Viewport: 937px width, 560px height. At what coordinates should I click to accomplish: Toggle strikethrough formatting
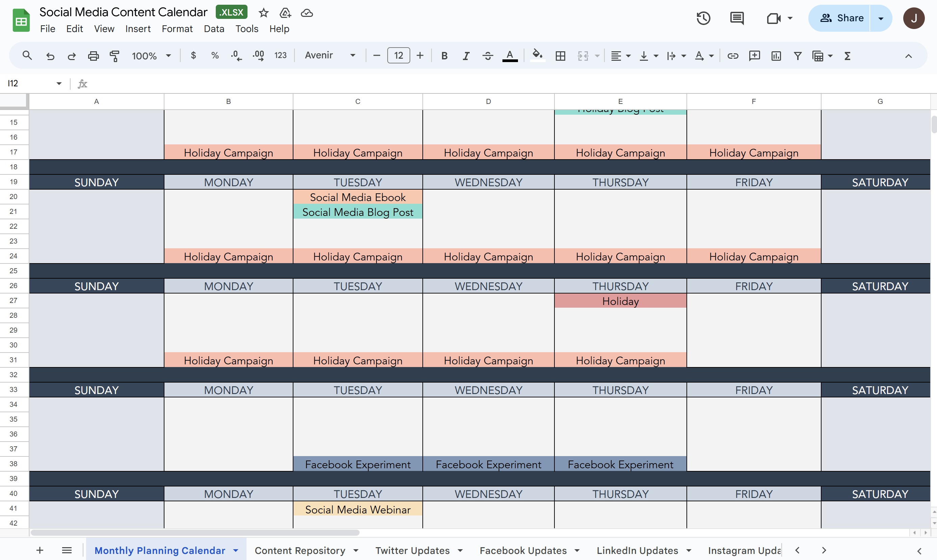pyautogui.click(x=488, y=56)
